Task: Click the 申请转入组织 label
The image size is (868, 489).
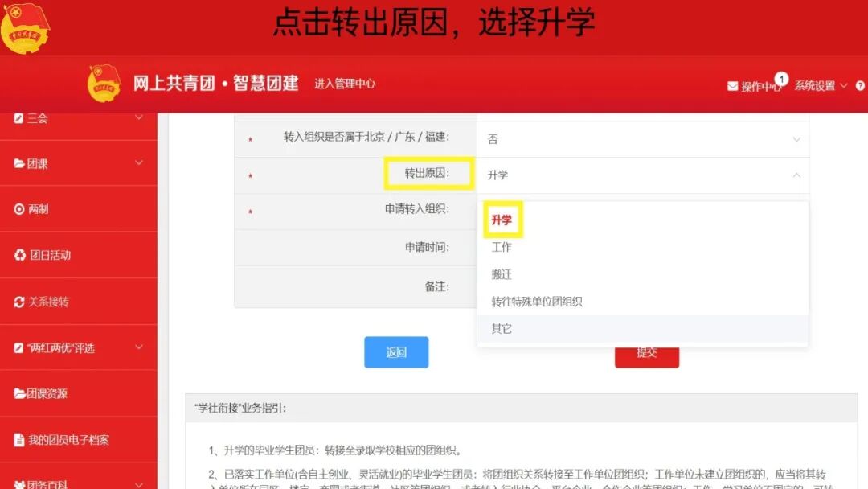Action: [x=417, y=209]
